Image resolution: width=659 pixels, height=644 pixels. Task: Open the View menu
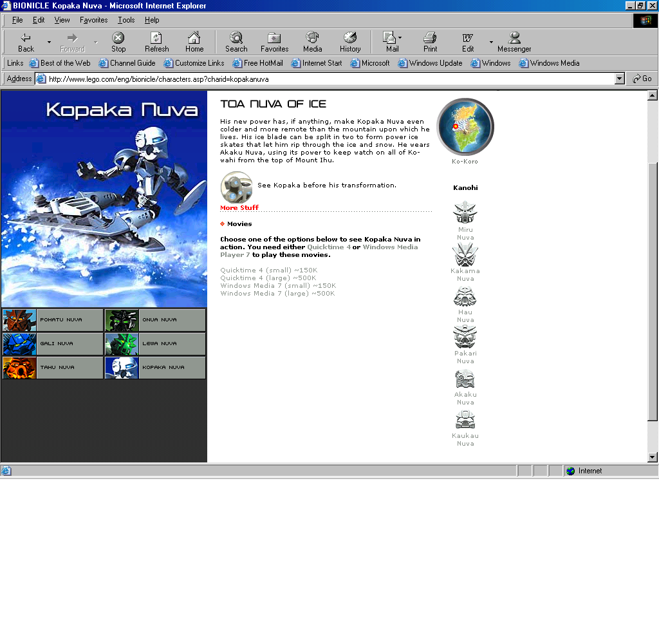[x=62, y=20]
